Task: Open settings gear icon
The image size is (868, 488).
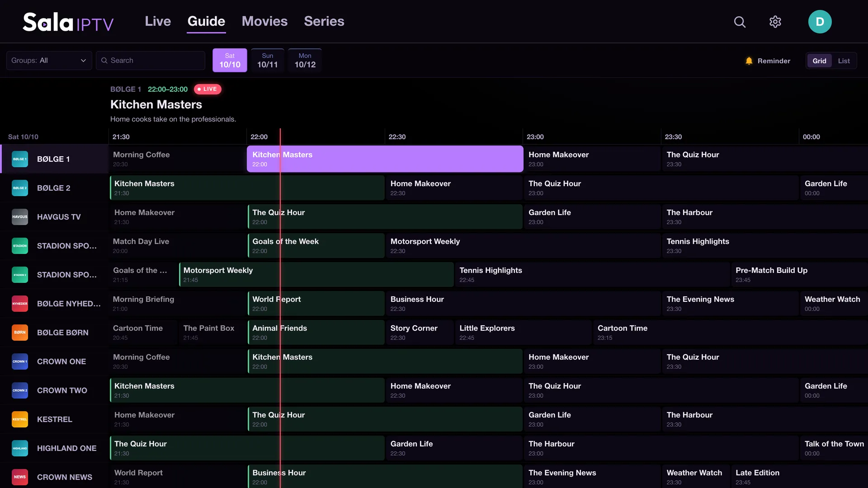Action: click(775, 22)
